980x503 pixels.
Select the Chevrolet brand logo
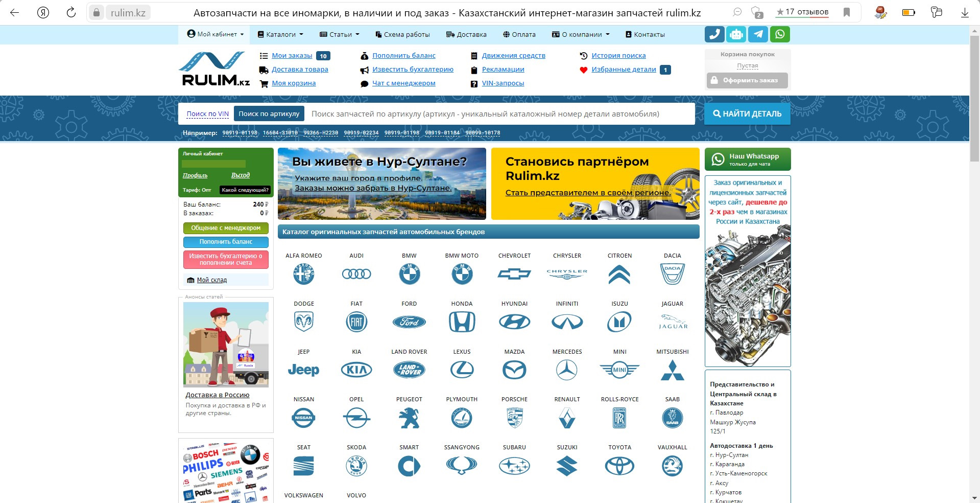tap(514, 275)
